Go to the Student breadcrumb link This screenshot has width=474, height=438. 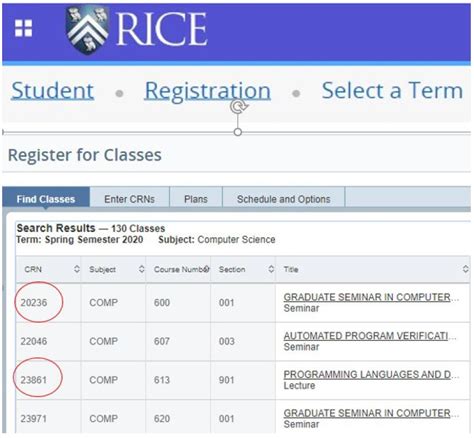[53, 91]
